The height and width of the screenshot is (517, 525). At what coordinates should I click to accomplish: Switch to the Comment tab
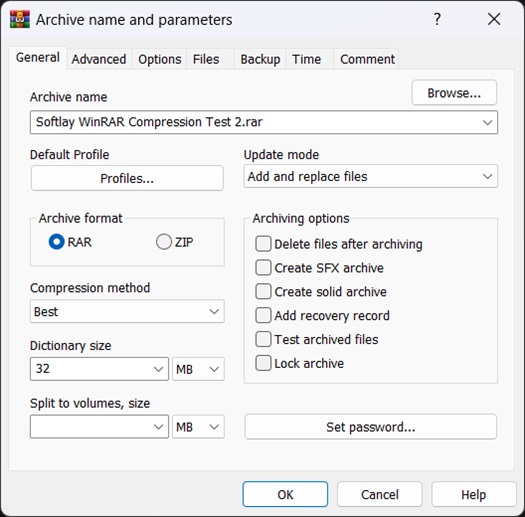click(367, 59)
